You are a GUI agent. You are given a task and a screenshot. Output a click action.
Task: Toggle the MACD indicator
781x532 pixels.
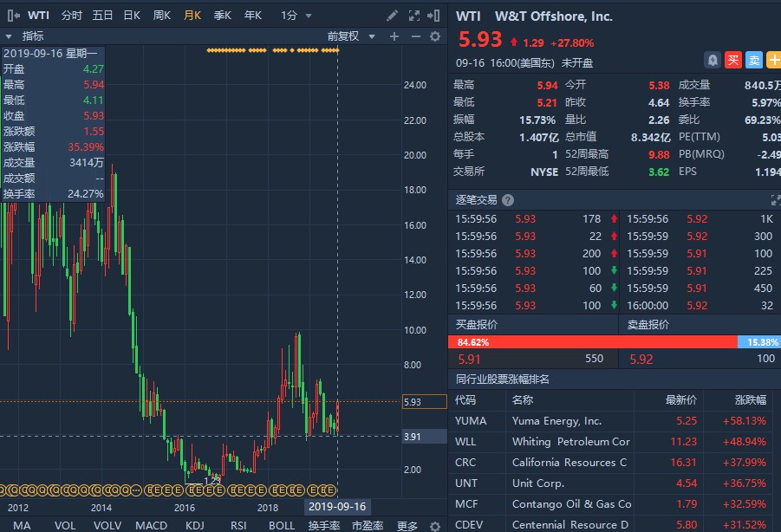(151, 525)
